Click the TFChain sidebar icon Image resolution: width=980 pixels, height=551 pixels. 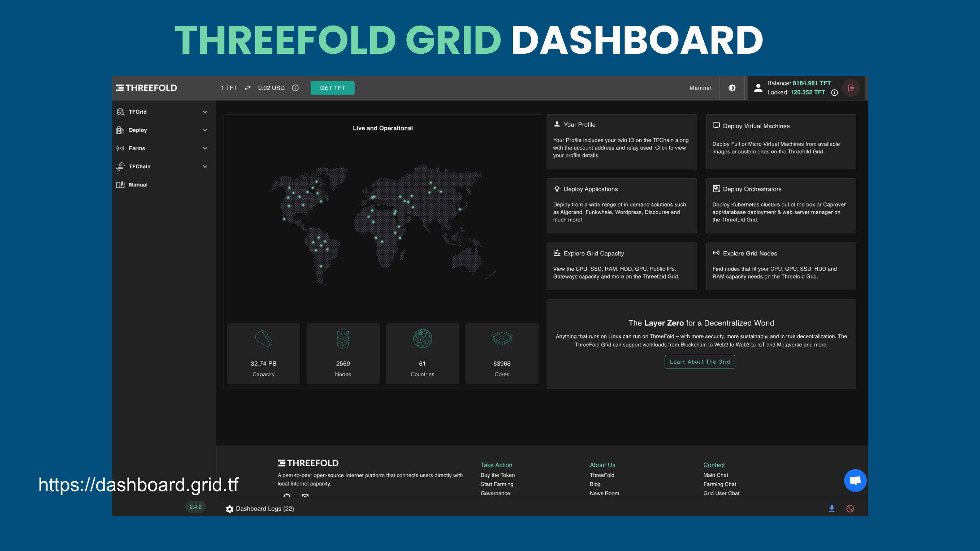point(120,167)
